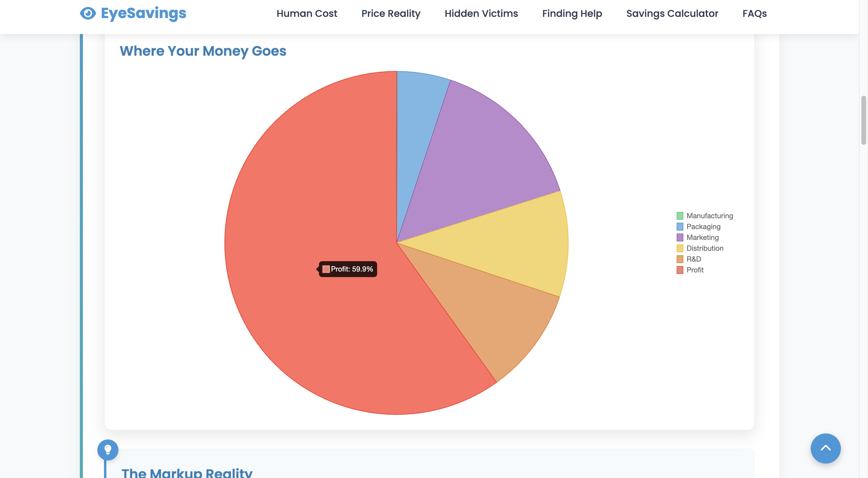Screen dimensions: 868x478
Task: Toggle the R&D legend item
Action: (x=693, y=259)
